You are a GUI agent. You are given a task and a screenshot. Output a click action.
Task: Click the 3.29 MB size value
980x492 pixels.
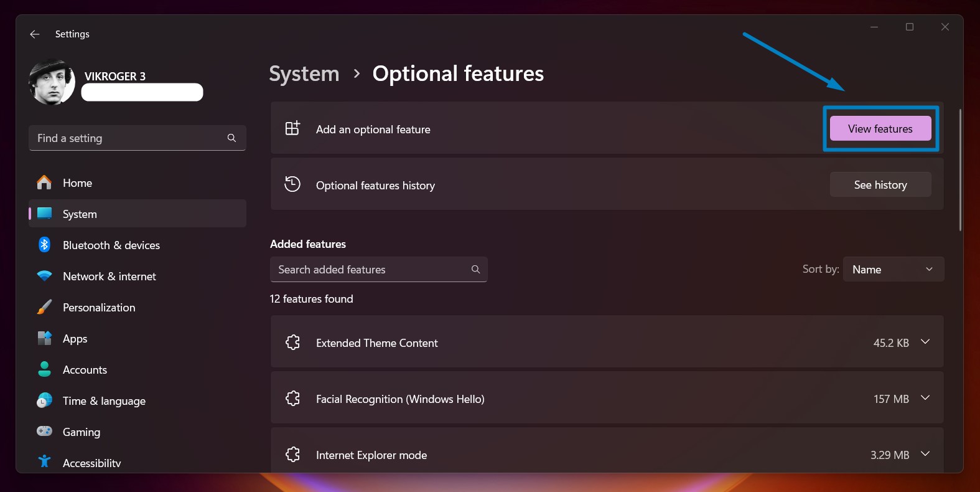click(x=890, y=455)
